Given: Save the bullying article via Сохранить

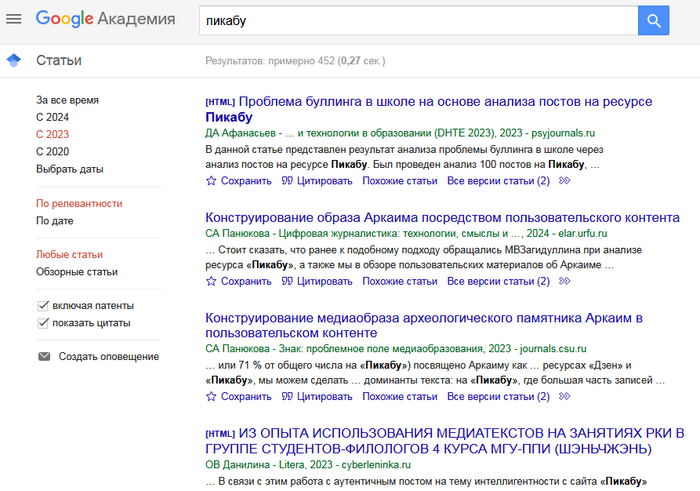Looking at the screenshot, I should click(246, 181).
